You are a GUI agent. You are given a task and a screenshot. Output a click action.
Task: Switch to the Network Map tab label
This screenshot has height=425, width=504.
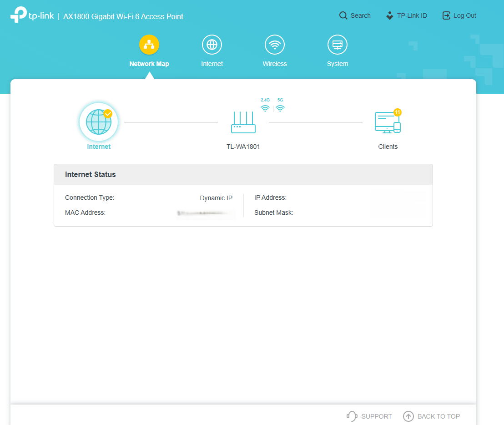pyautogui.click(x=149, y=64)
